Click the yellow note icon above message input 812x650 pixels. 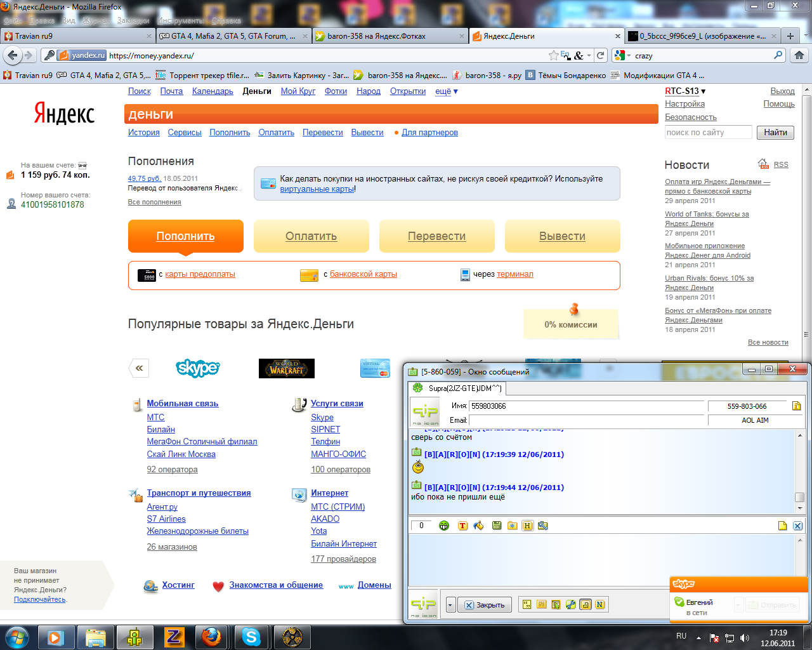click(x=782, y=526)
